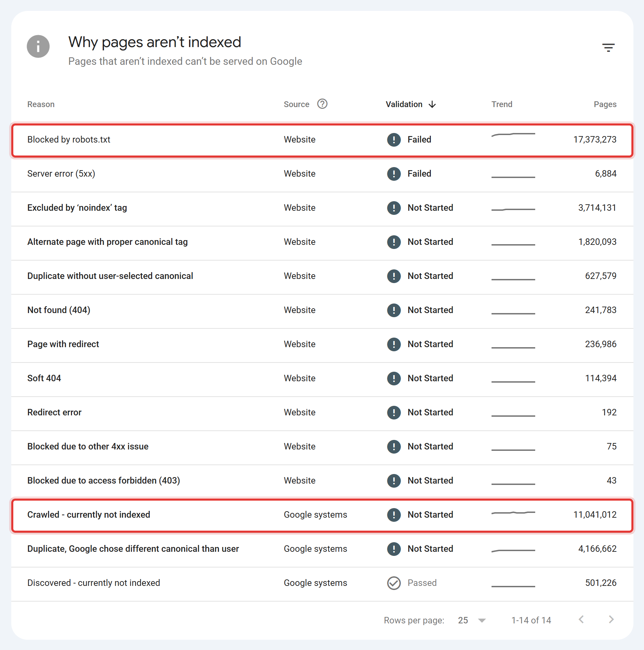Go to the previous page arrow

pyautogui.click(x=581, y=619)
